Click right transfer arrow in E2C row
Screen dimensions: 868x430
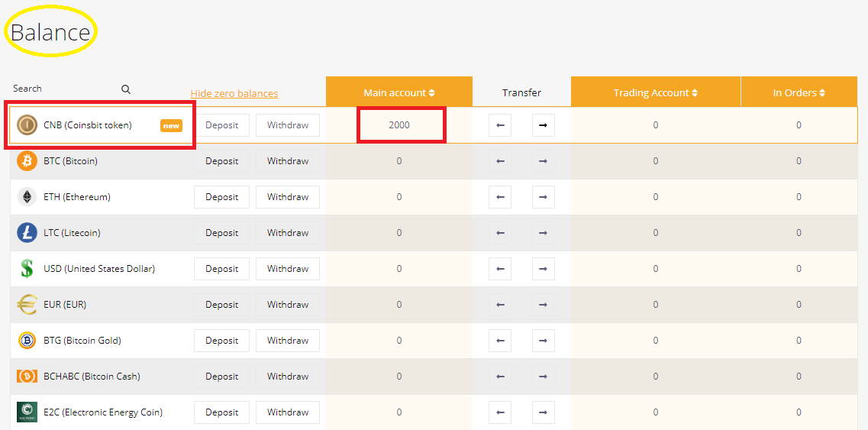click(x=543, y=412)
